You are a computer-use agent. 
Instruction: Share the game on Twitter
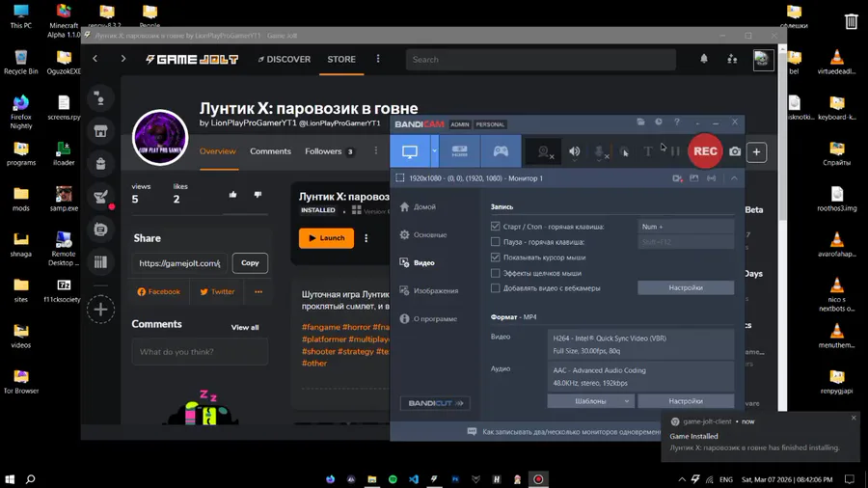(x=217, y=291)
